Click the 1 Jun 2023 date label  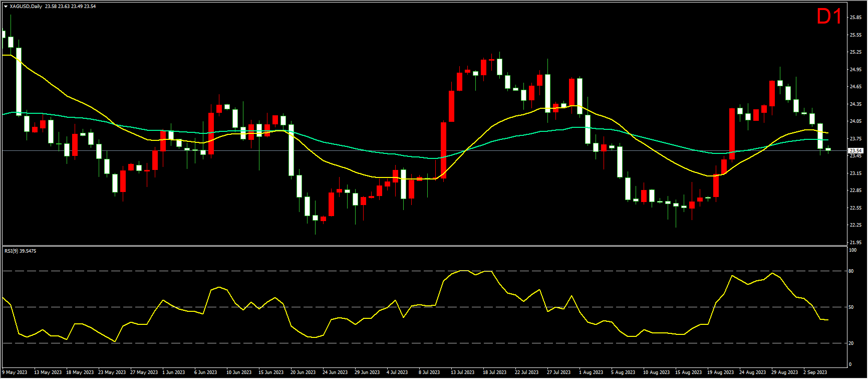click(174, 372)
